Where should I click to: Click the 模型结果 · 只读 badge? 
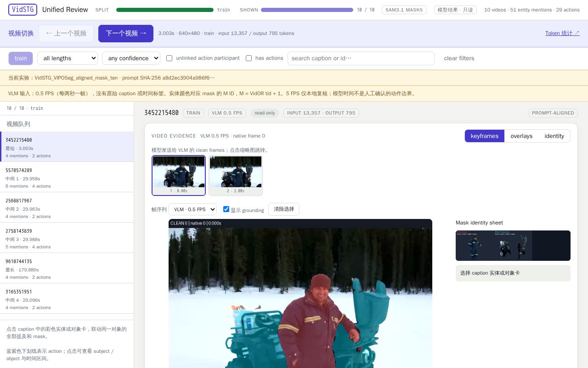coord(455,10)
